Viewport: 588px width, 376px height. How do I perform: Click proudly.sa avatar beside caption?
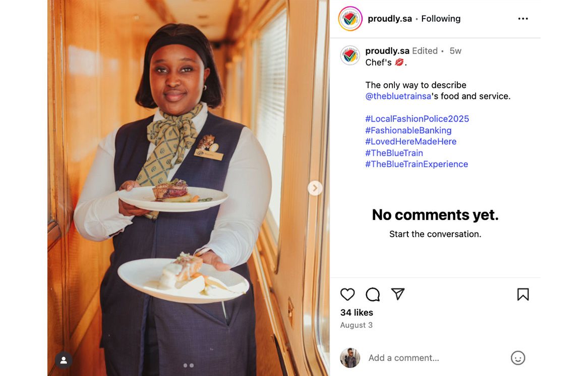350,55
